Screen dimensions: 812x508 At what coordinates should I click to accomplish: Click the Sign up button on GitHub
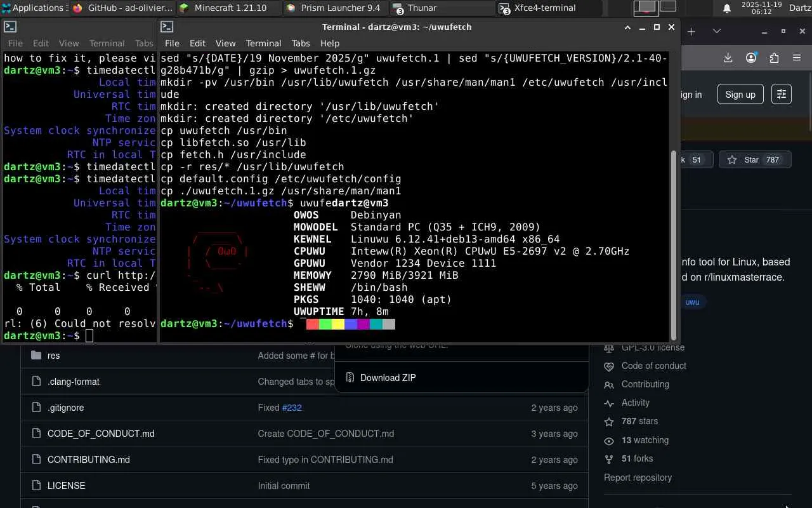coord(740,95)
